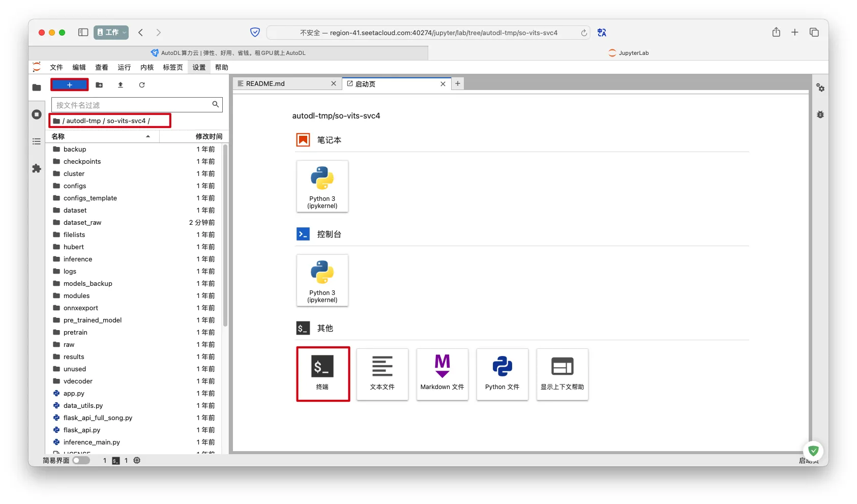Refresh the file browser list
Screen dimensions: 857x504
pos(142,85)
